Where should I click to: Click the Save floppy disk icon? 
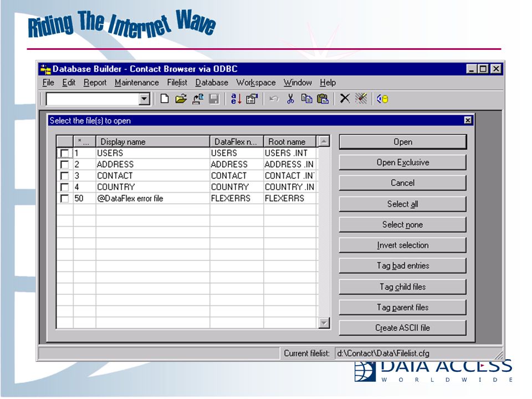tap(214, 99)
